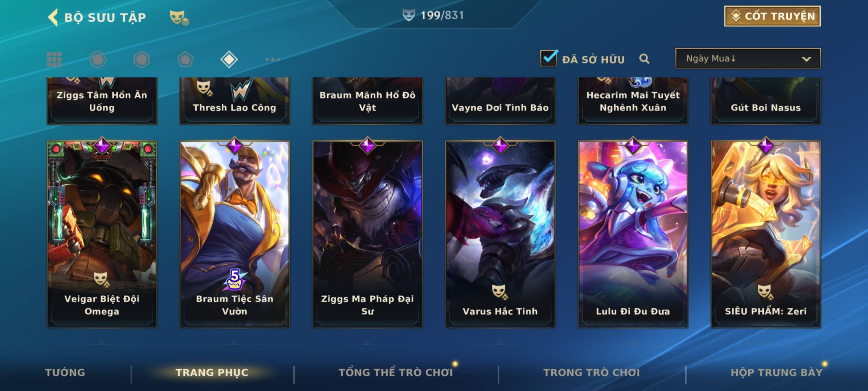Image resolution: width=868 pixels, height=391 pixels.
Task: Select the first circular rarity filter icon
Action: pos(98,59)
